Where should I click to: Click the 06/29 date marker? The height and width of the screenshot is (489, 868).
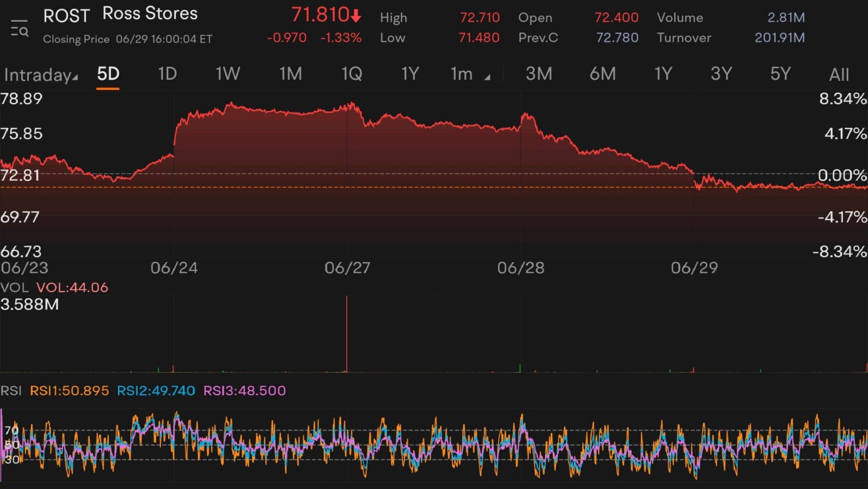pyautogui.click(x=694, y=268)
